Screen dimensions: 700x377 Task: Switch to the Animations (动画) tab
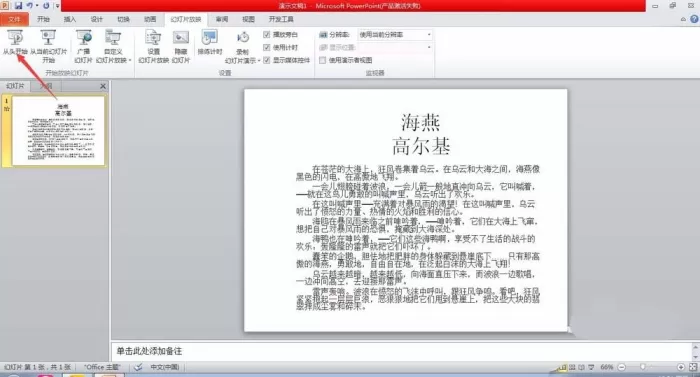tap(150, 19)
